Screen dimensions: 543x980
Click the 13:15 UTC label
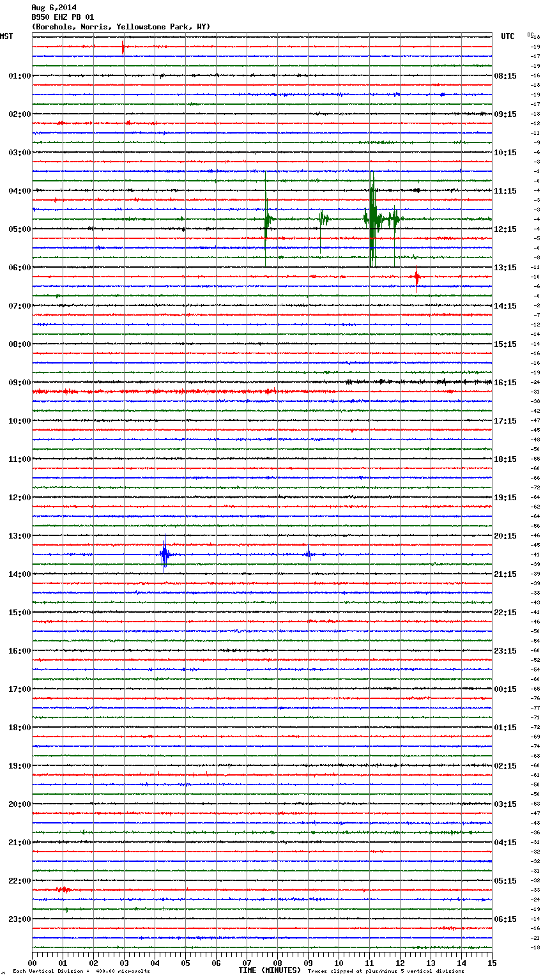pos(505,268)
